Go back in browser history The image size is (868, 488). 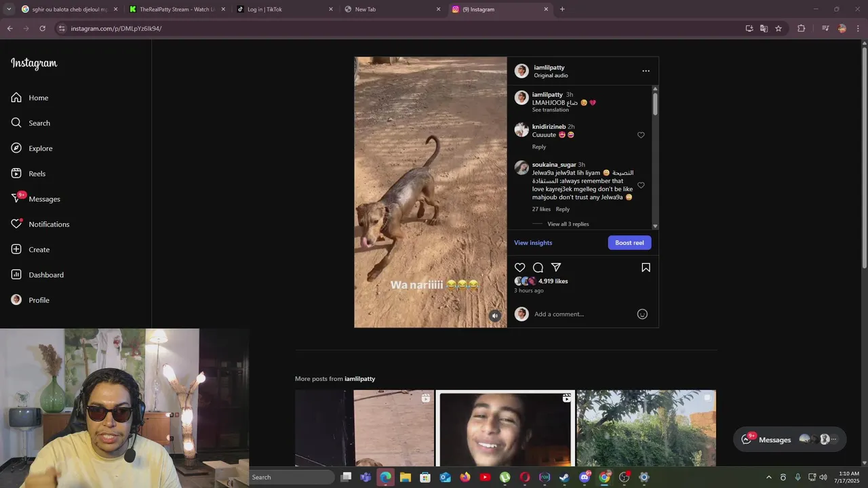click(x=9, y=28)
